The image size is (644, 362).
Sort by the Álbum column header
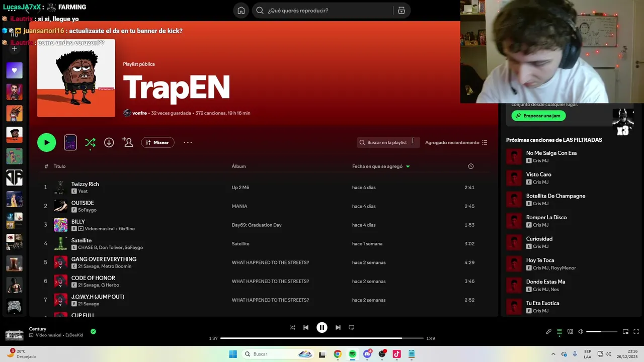click(238, 166)
